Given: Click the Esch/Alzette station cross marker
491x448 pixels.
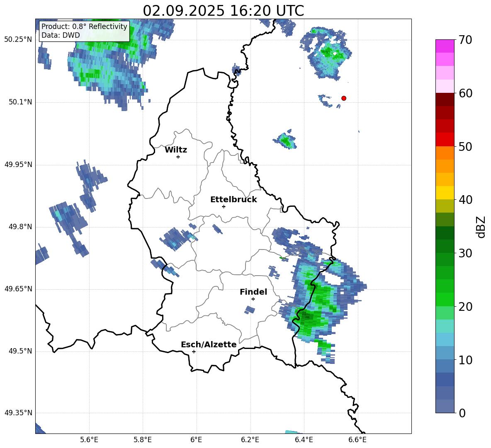Looking at the screenshot, I should pyautogui.click(x=194, y=351).
